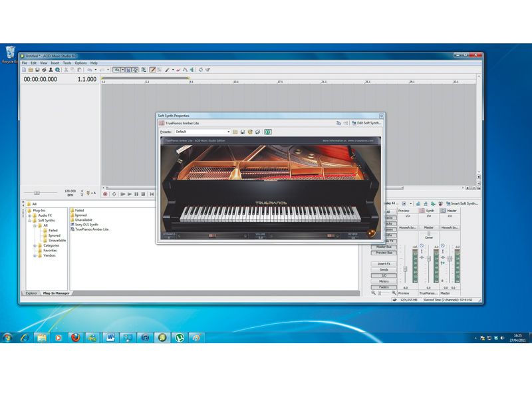Select the red Erase tool
532x399 pixels.
(x=178, y=70)
